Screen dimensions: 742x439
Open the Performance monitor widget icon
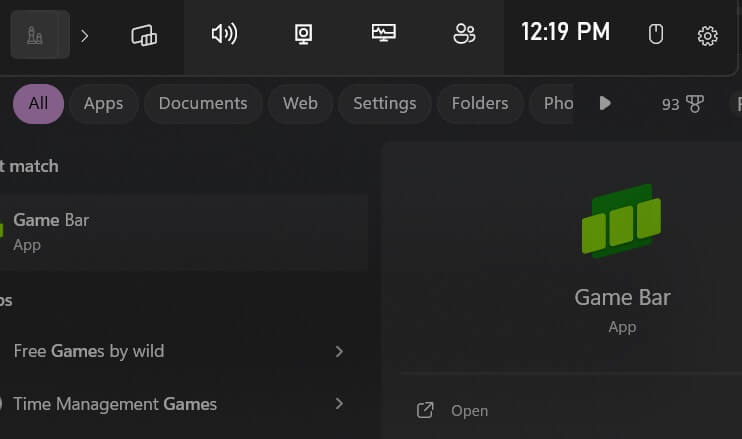point(384,33)
